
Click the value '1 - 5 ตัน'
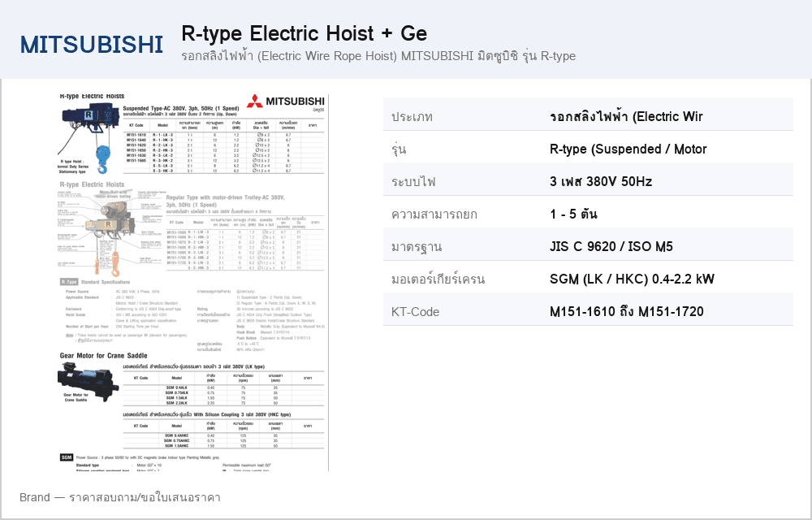(573, 214)
